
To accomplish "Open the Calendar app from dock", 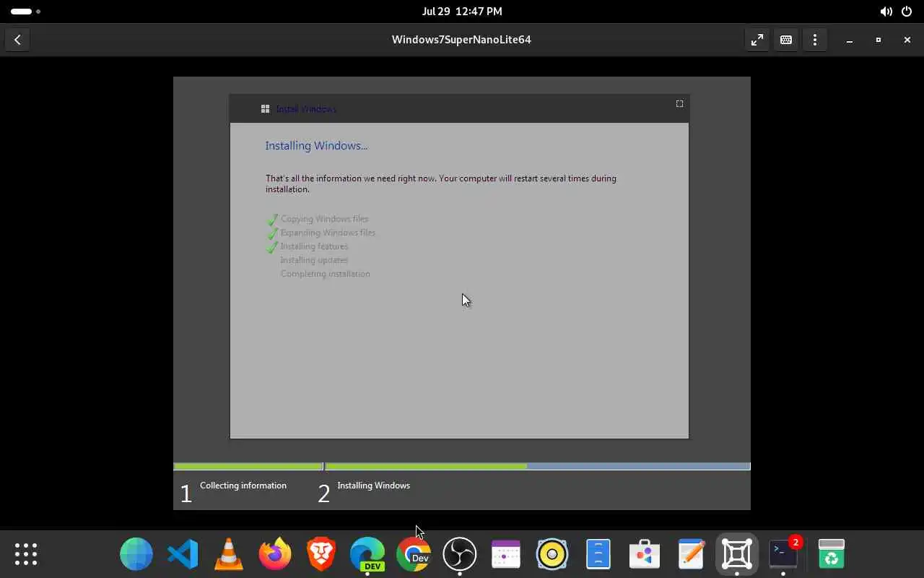I will pyautogui.click(x=506, y=554).
